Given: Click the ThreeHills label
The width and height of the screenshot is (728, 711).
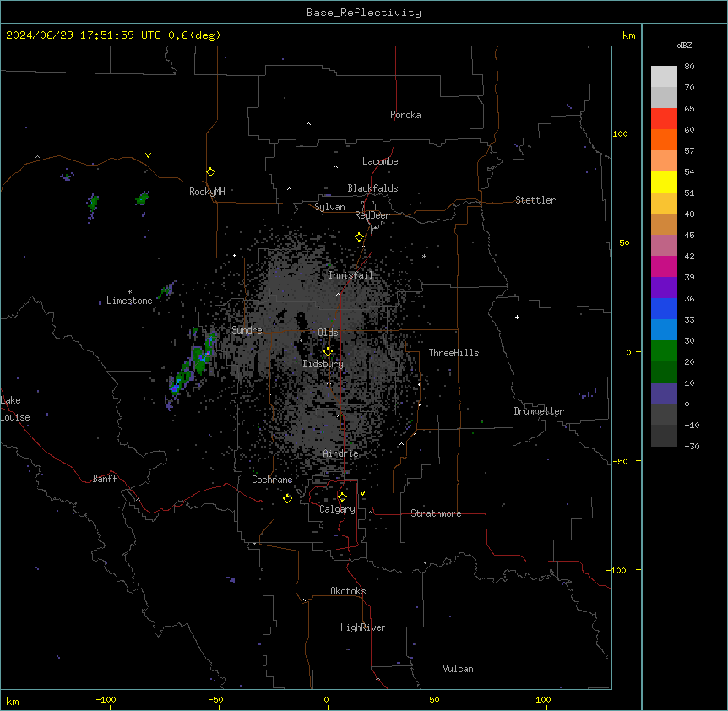Looking at the screenshot, I should coord(454,353).
